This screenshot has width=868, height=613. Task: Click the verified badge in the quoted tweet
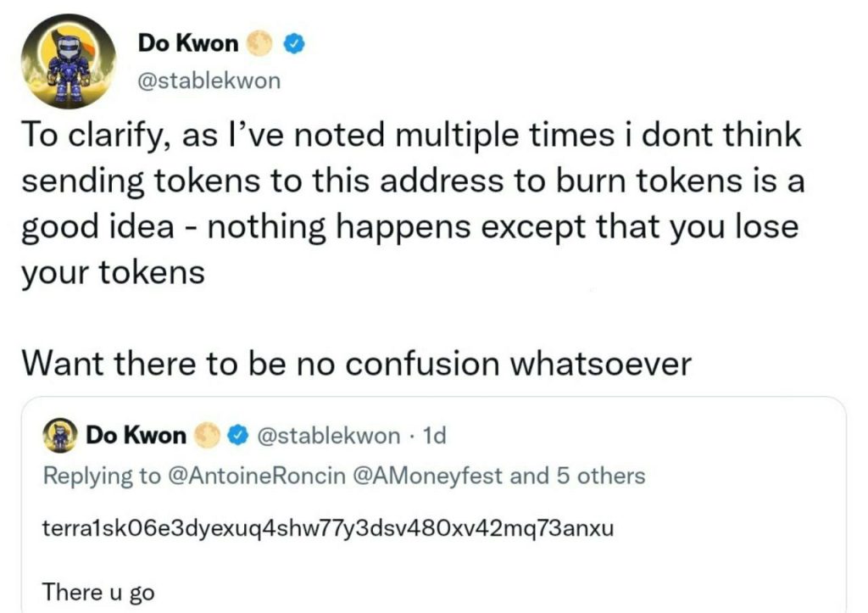(x=240, y=436)
